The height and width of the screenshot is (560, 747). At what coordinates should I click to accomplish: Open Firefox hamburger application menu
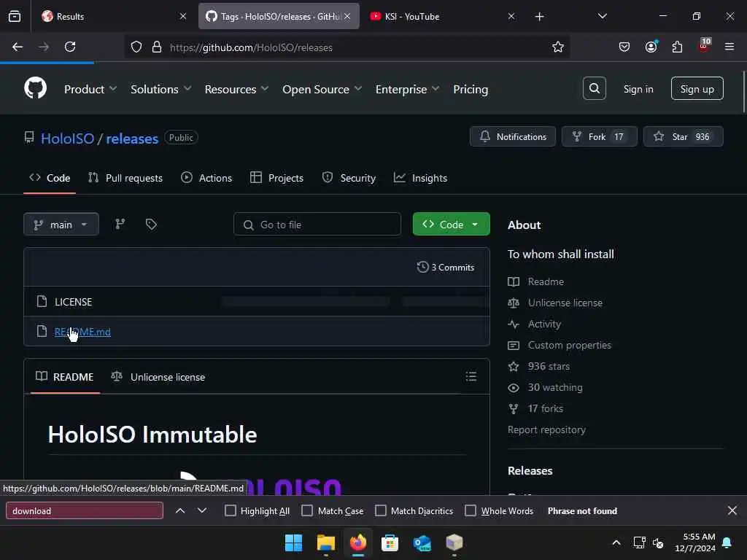[x=729, y=47]
